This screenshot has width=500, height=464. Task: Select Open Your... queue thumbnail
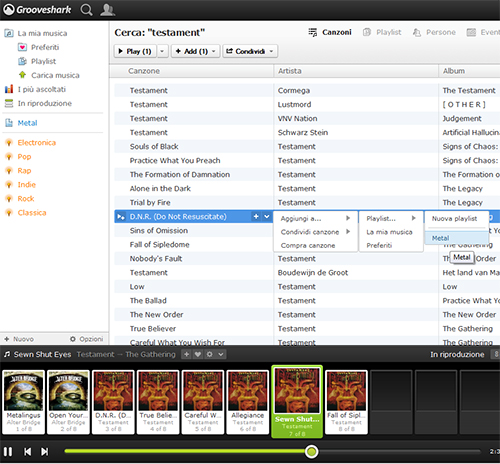coord(68,402)
